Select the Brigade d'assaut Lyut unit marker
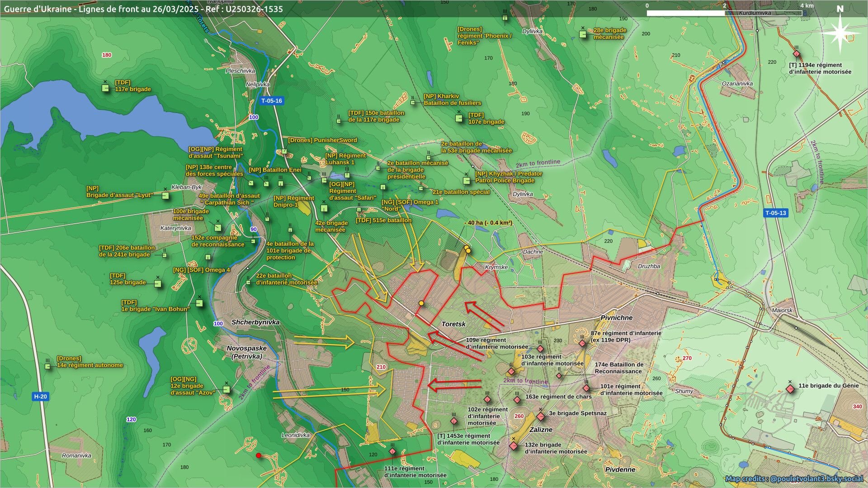This screenshot has width=868, height=488. 165,195
